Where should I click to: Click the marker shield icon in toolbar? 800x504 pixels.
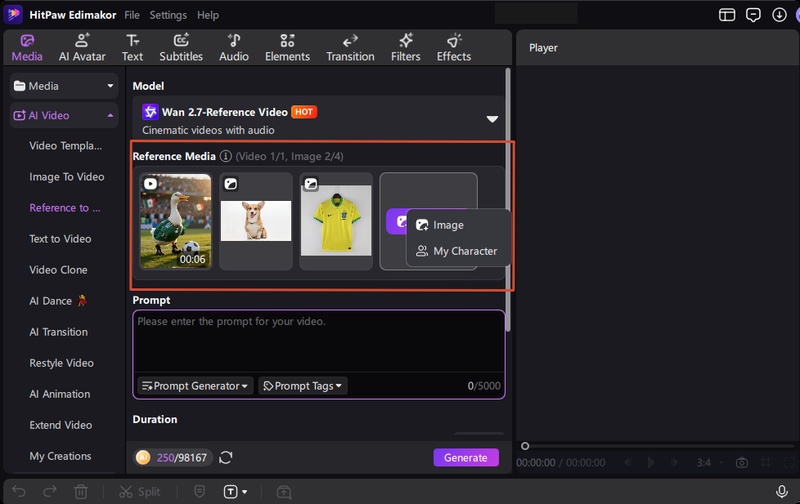pos(199,492)
